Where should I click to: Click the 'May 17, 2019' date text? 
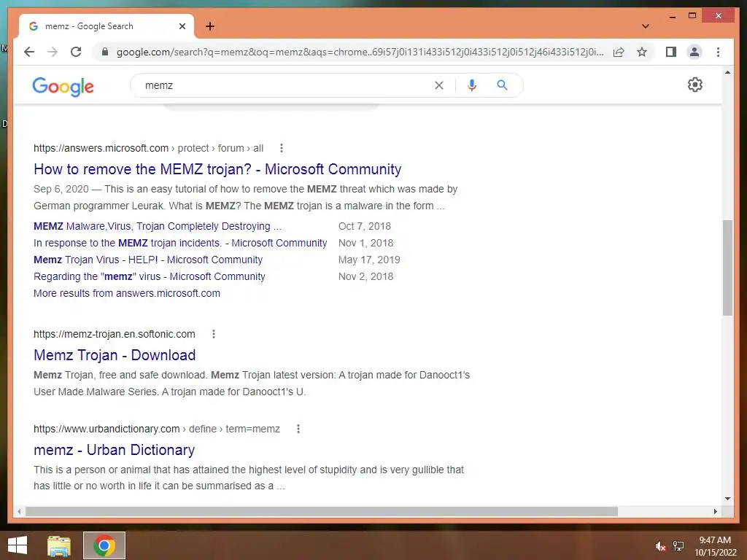point(369,260)
